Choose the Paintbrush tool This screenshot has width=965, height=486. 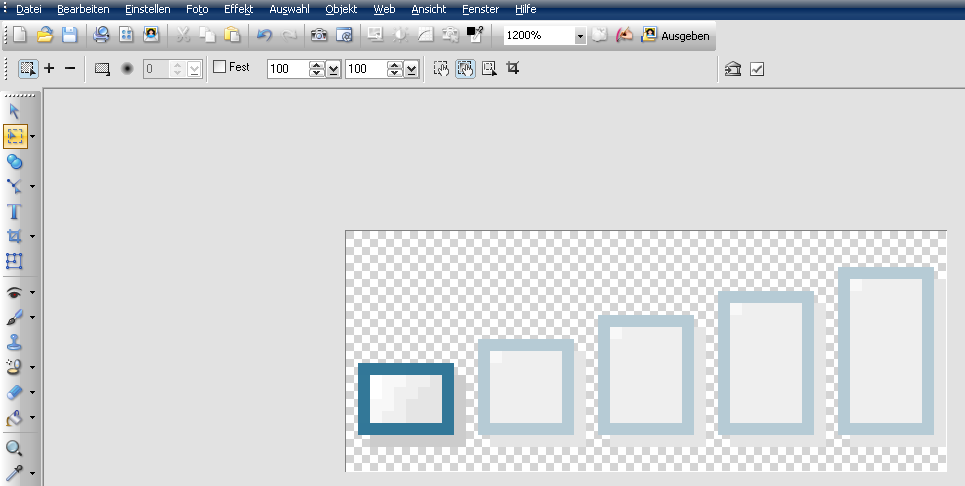point(14,317)
